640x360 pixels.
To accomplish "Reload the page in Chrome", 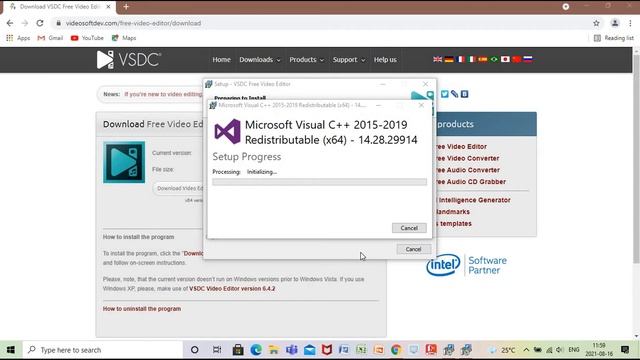I will 40,23.
